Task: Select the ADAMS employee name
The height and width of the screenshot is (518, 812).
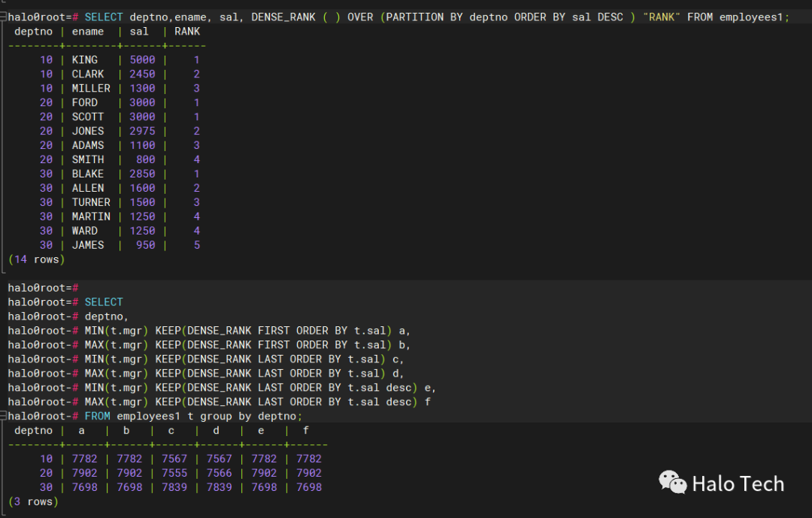Action: (87, 146)
